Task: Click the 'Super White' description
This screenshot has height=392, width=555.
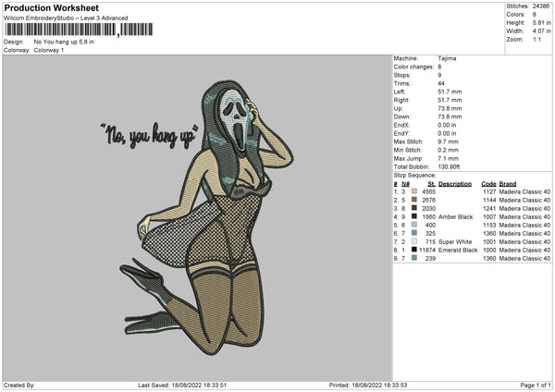Action: tap(455, 242)
